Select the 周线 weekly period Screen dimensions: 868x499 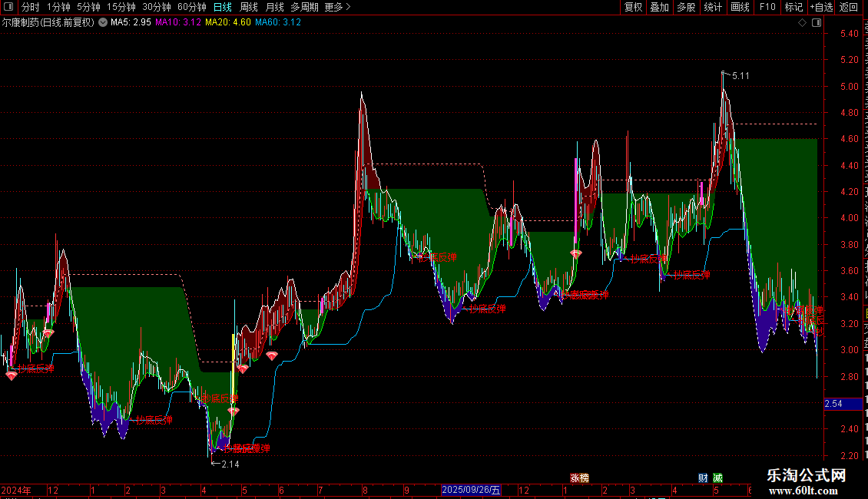coord(249,7)
